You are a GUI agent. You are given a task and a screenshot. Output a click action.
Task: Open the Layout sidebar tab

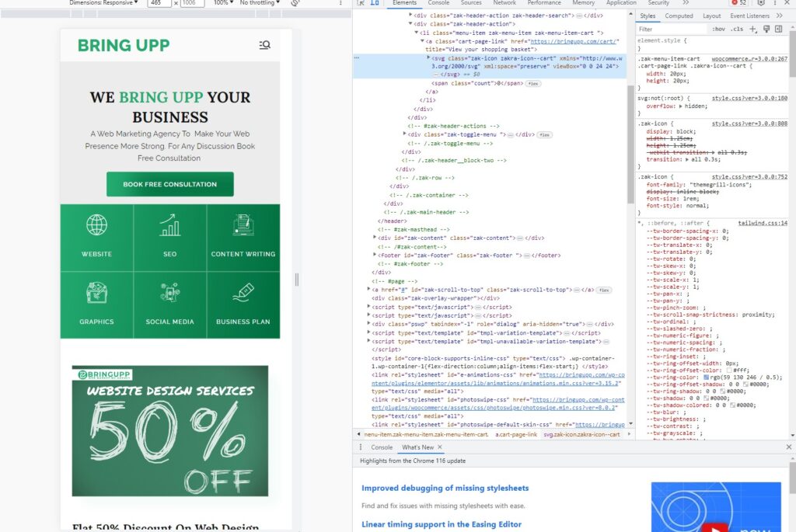pyautogui.click(x=712, y=16)
